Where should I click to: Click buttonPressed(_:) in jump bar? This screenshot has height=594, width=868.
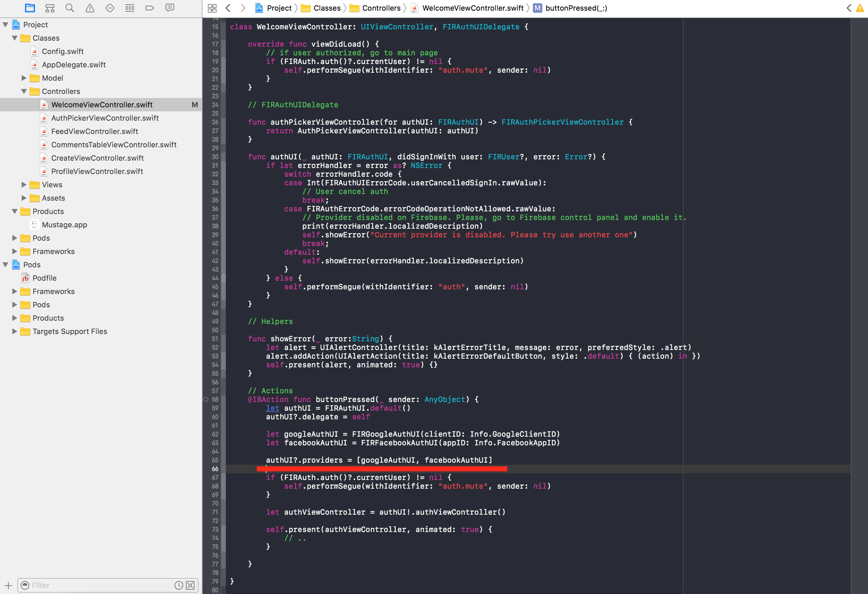tap(576, 8)
